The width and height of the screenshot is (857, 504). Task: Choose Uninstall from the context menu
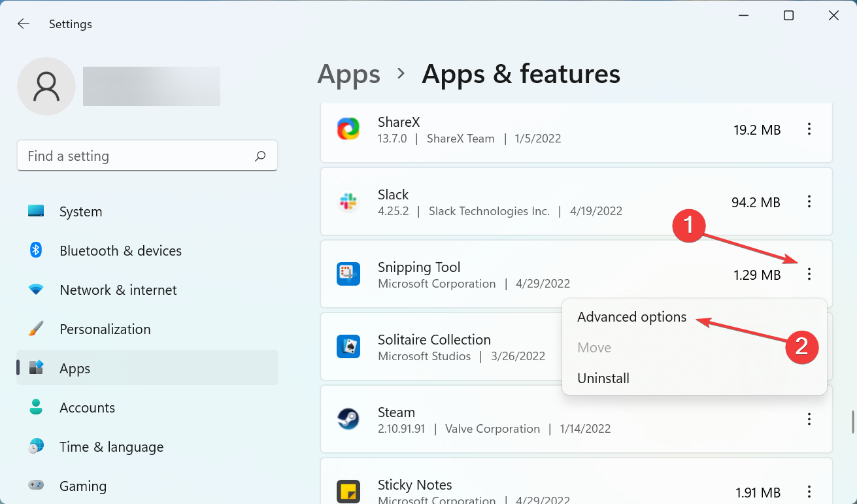click(603, 378)
